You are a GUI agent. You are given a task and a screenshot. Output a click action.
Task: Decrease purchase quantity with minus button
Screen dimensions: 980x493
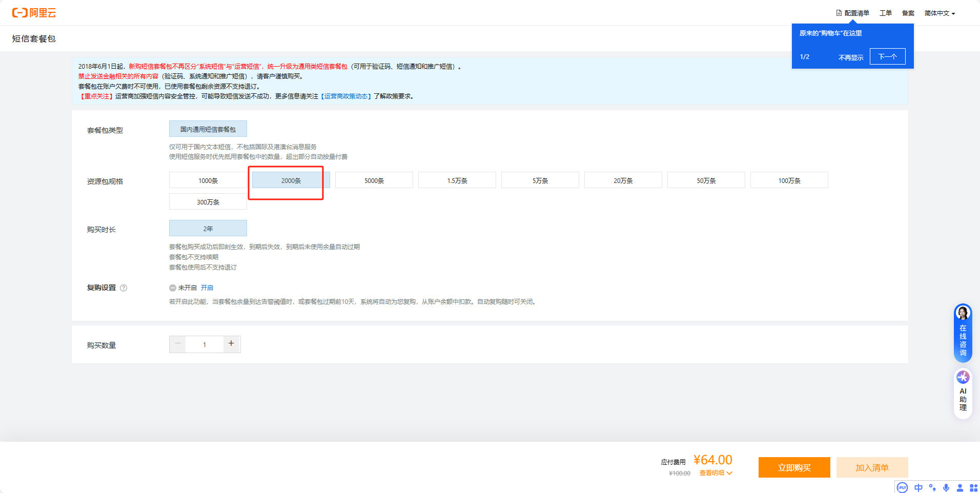point(177,344)
